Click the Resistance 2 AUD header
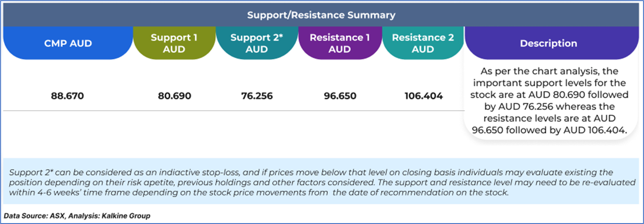644x224 pixels. [423, 44]
